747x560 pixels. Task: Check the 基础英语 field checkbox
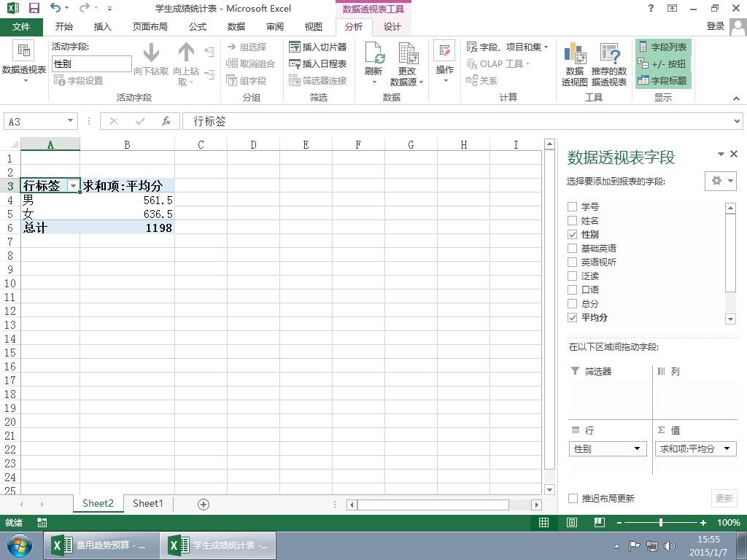point(573,248)
